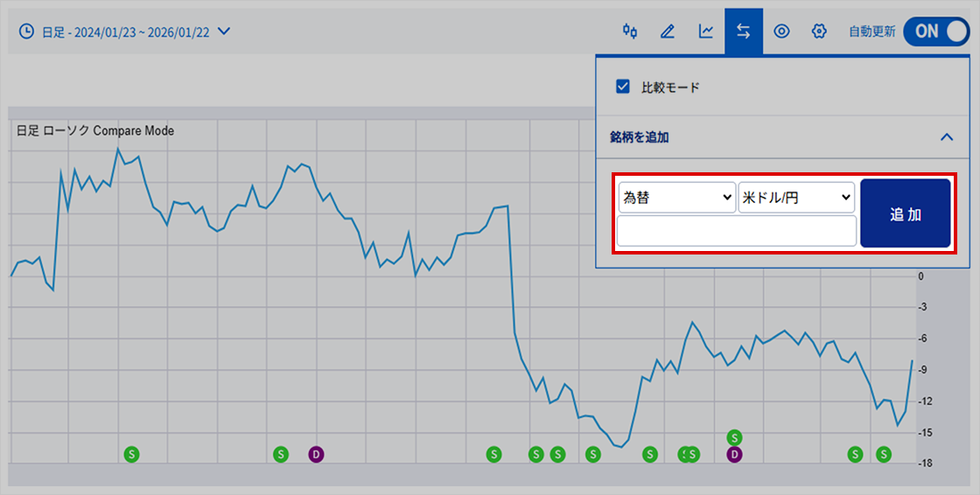
Task: Click the 比較モード label text
Action: coord(670,87)
